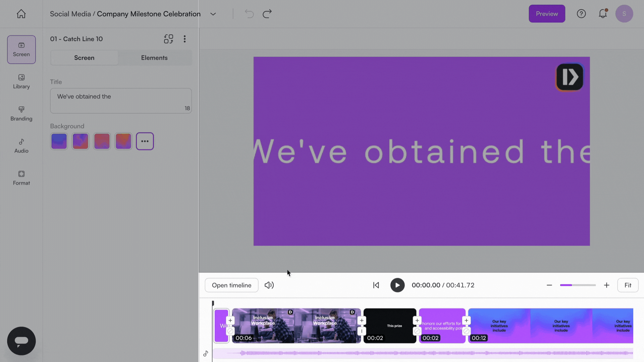Open the three-dot screen options menu
Screen dimensions: 644x362
(184, 39)
